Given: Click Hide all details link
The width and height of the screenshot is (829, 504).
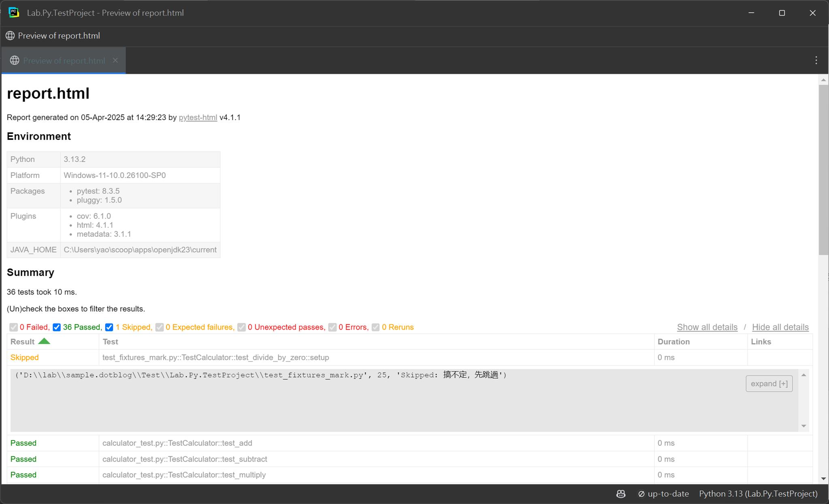Looking at the screenshot, I should tap(780, 327).
